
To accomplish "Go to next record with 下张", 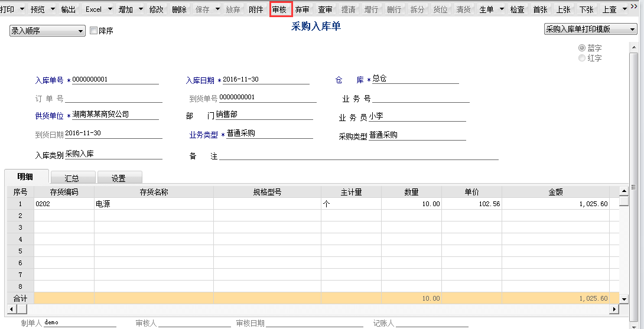I will pos(586,9).
